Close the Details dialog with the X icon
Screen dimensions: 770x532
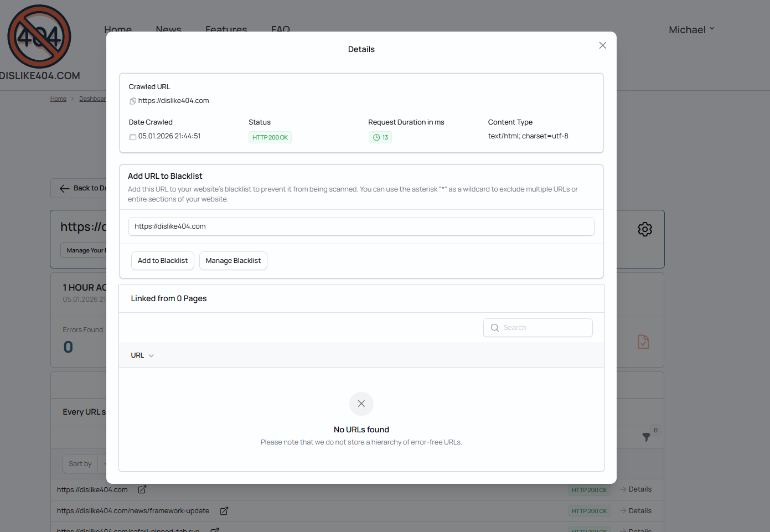[x=602, y=45]
